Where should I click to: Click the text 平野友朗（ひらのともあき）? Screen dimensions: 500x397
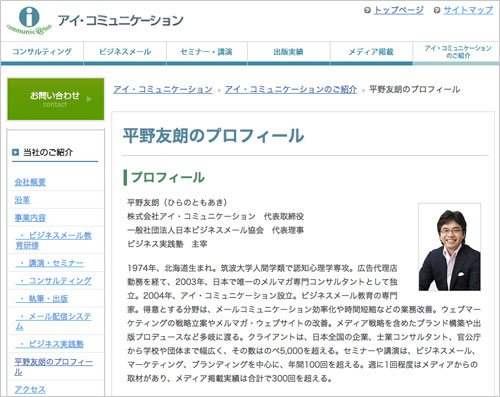(x=177, y=203)
